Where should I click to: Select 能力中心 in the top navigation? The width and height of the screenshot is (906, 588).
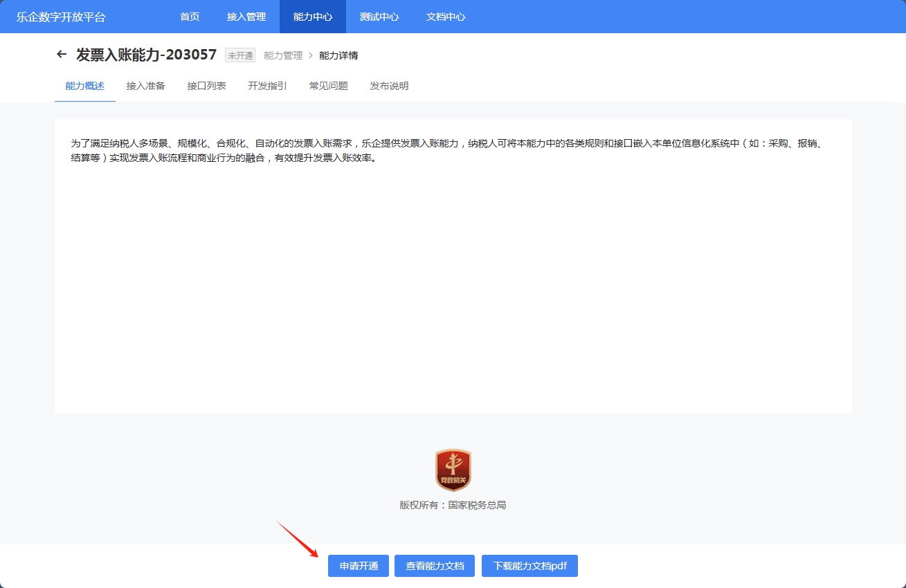click(313, 17)
